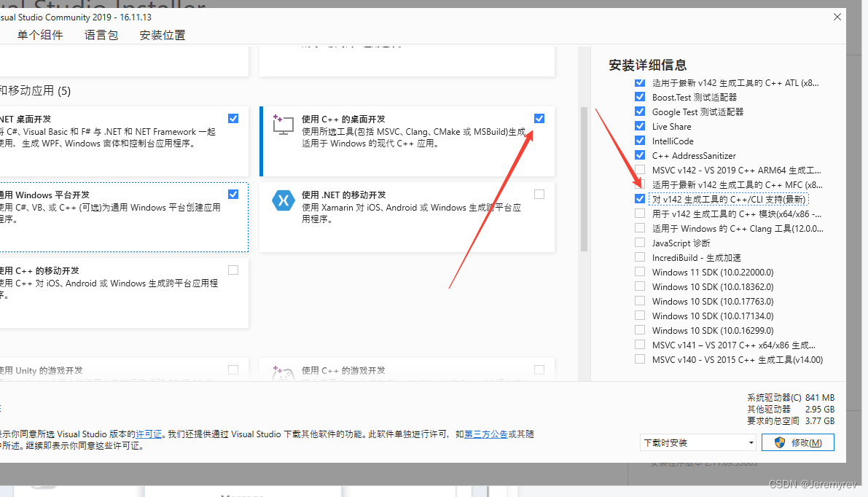868x497 pixels.
Task: Uncheck the .NET 桌面开发 workload checkbox
Action: 233,119
